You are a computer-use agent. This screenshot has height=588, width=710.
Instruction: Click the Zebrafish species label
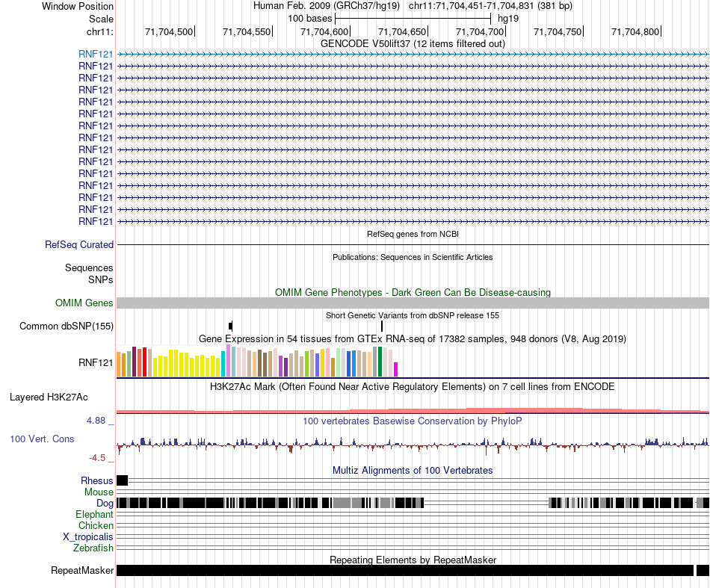[93, 548]
